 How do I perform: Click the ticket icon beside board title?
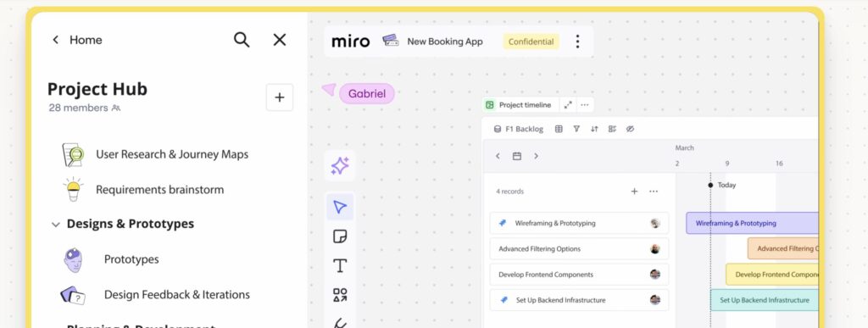390,41
